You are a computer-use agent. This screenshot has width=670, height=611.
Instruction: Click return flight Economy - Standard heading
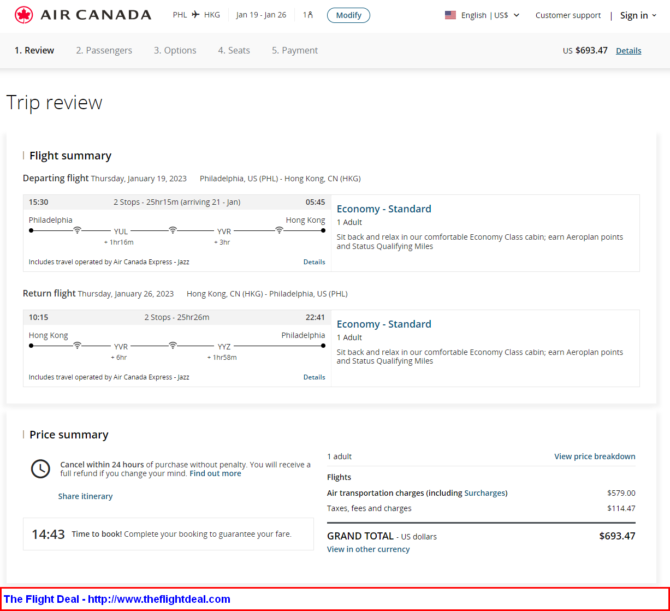coord(384,324)
